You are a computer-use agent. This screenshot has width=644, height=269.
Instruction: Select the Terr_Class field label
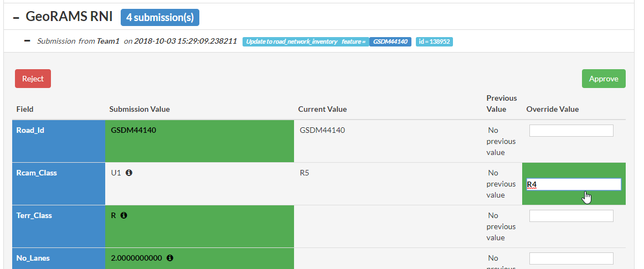pyautogui.click(x=34, y=215)
